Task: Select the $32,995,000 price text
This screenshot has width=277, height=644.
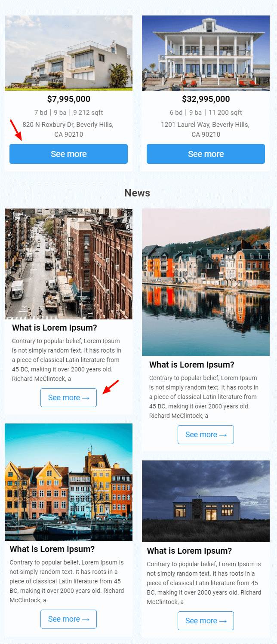Action: point(206,99)
